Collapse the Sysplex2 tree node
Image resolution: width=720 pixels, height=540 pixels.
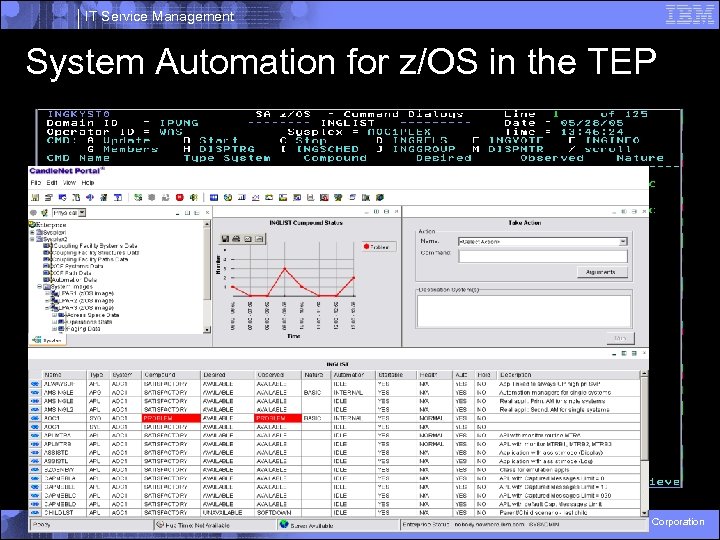point(32,239)
